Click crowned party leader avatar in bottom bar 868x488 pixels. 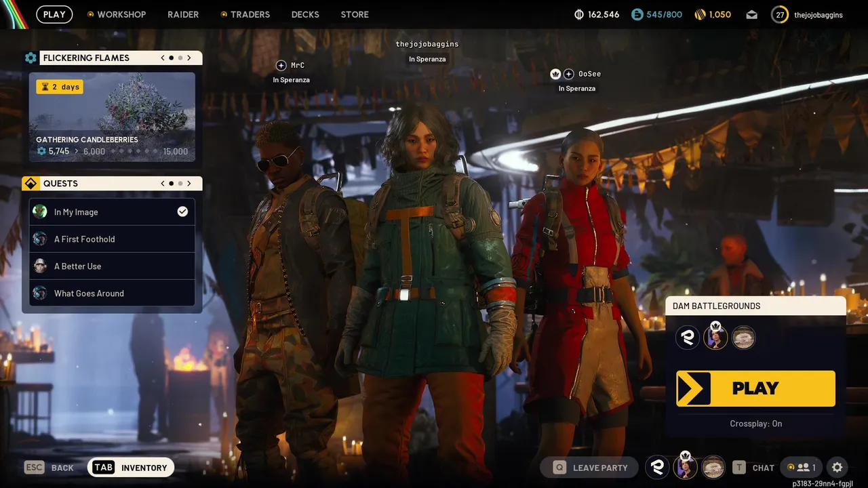point(685,466)
